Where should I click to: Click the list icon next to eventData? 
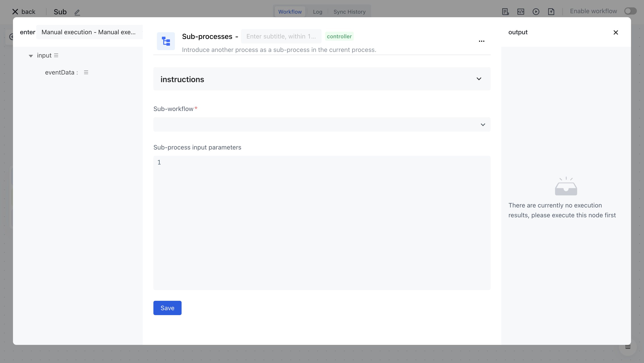(x=86, y=73)
